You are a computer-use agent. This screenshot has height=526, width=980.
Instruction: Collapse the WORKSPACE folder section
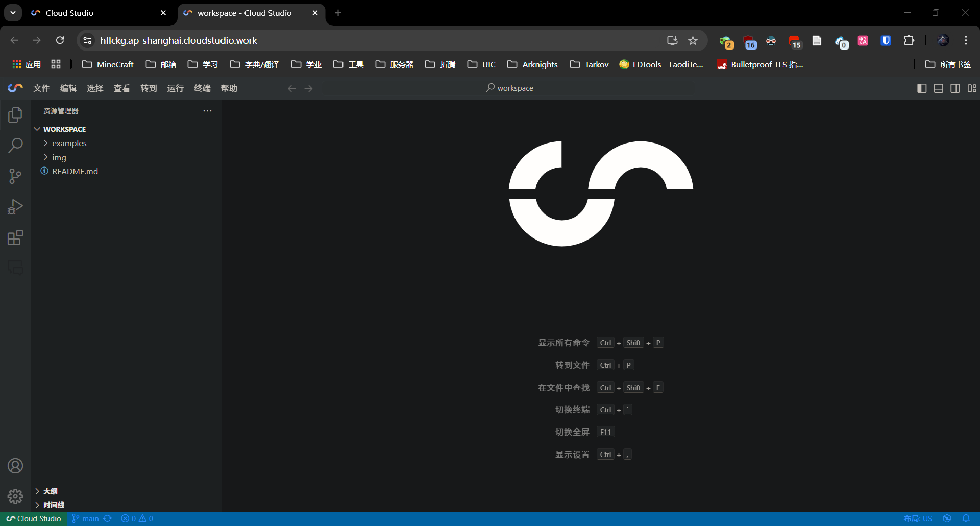[x=126, y=129]
